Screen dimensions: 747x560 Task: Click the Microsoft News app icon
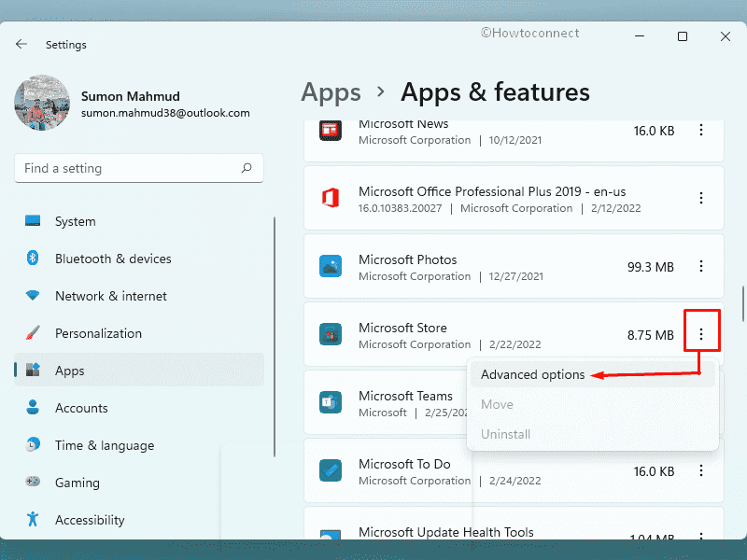pyautogui.click(x=331, y=130)
